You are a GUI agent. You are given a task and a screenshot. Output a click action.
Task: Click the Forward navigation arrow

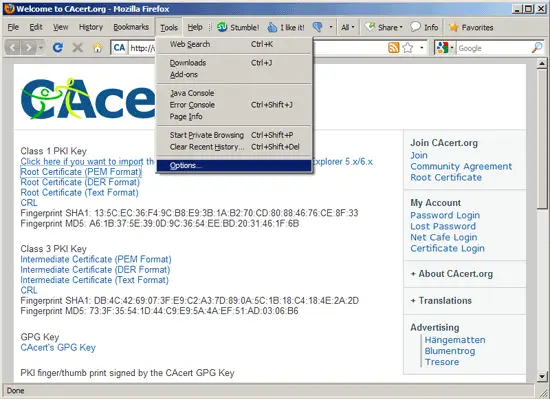click(28, 47)
